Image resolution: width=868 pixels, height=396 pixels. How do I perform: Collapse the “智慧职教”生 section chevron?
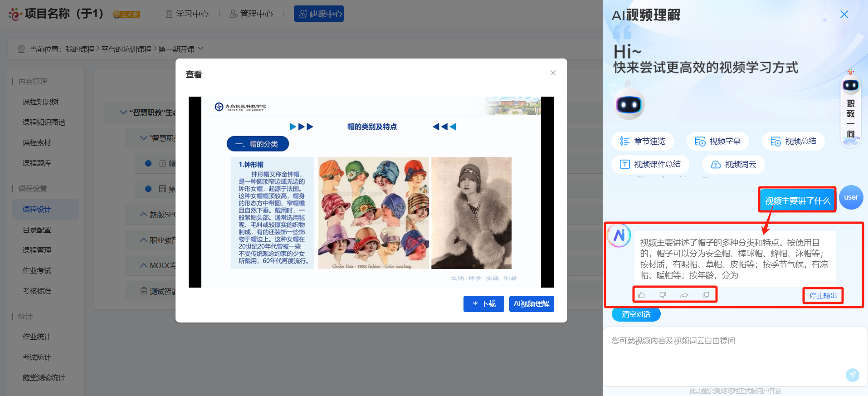tap(123, 112)
